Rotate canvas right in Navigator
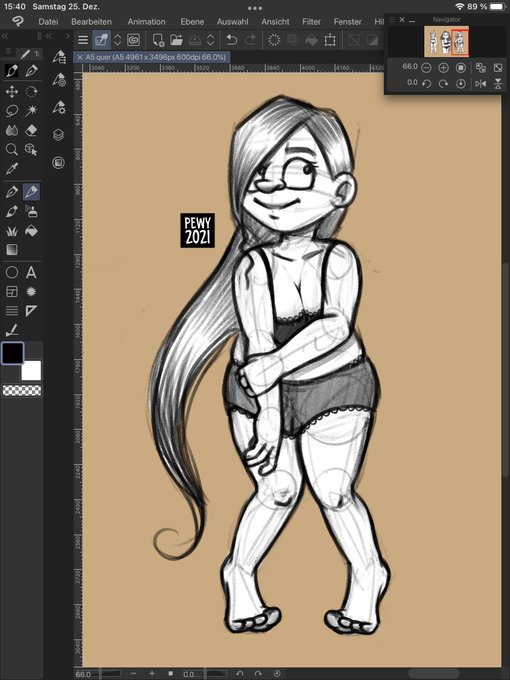 (443, 83)
